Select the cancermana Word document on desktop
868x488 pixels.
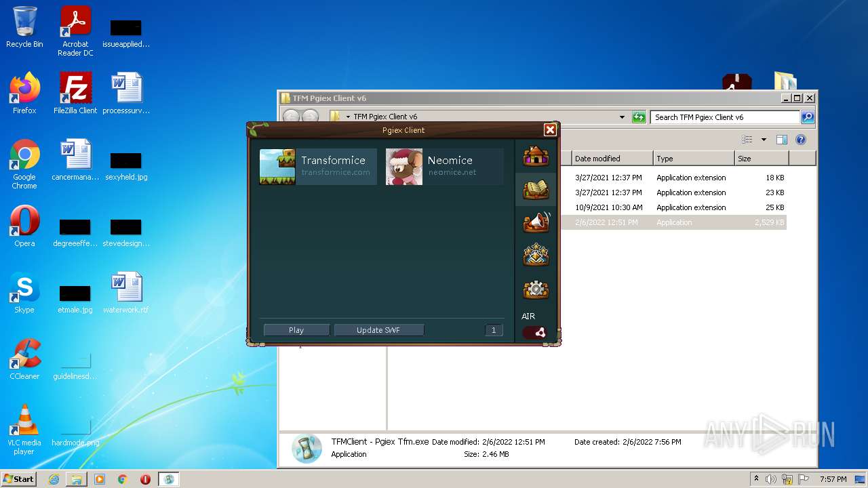[x=75, y=160]
